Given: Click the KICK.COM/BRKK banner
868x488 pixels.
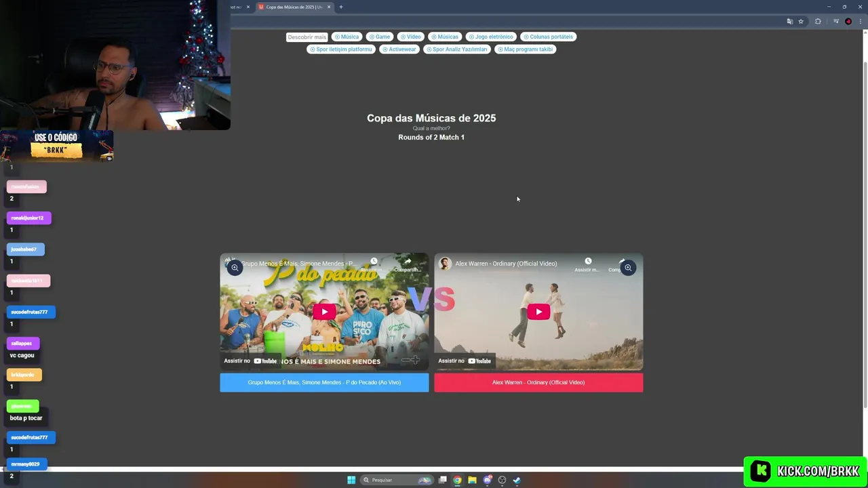Looking at the screenshot, I should click(805, 471).
